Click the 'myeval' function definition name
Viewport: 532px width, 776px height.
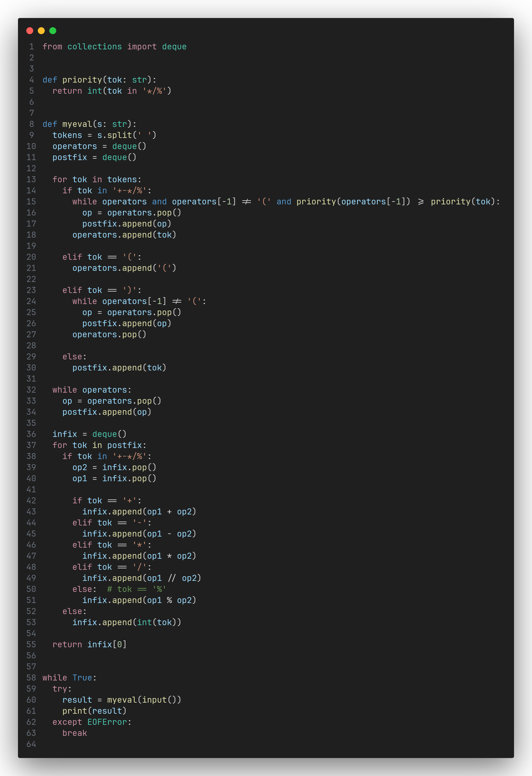coord(77,124)
